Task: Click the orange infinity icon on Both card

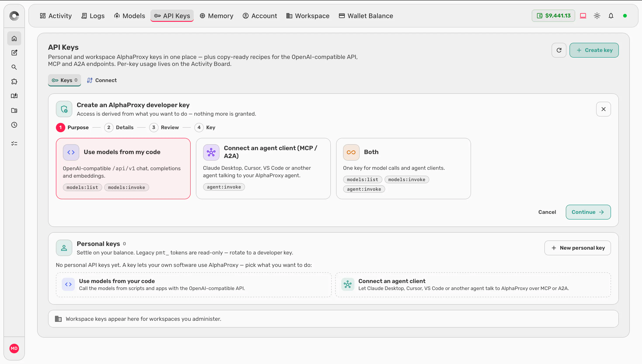Action: click(351, 152)
